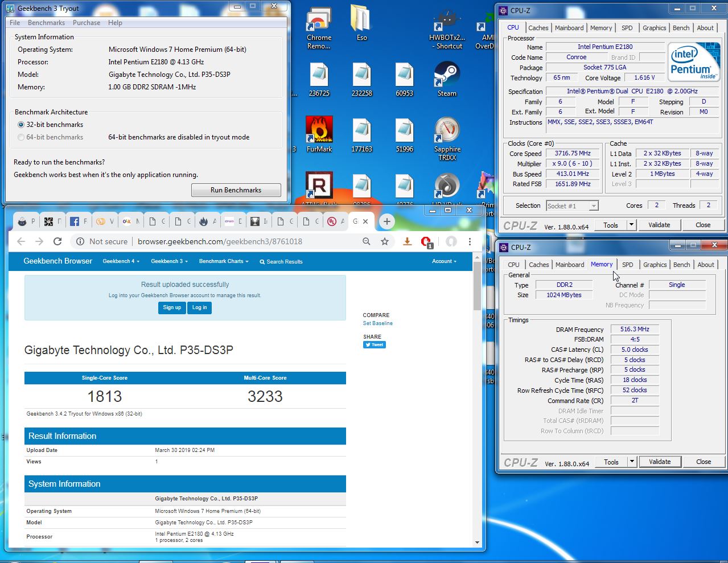Open SPD tab in bottom CPU-Z window
This screenshot has width=728, height=563.
[627, 265]
